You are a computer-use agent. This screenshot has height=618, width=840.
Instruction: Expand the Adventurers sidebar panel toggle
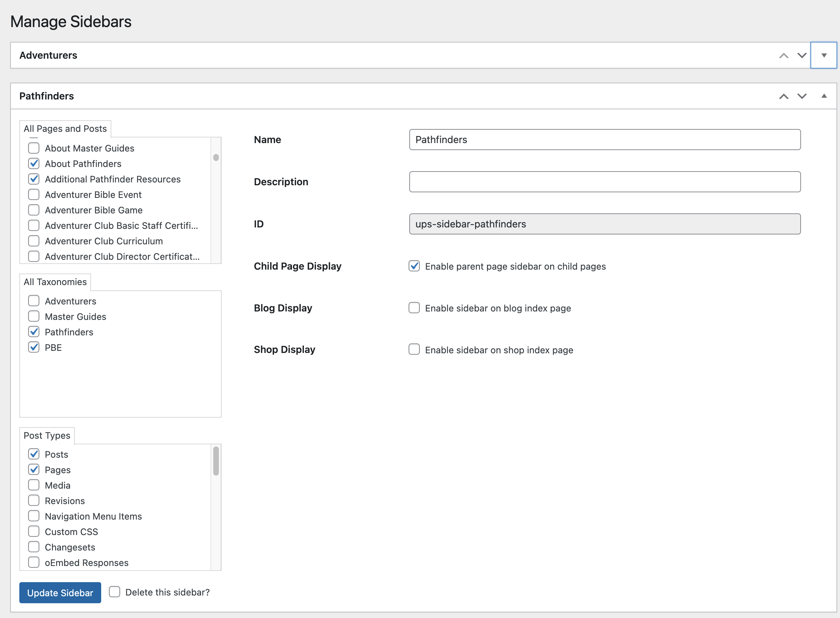pos(823,55)
